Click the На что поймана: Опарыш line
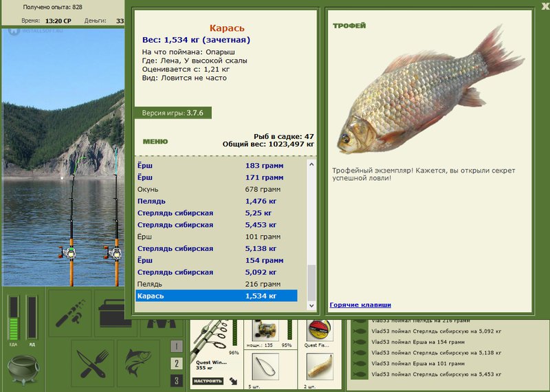 [x=188, y=52]
